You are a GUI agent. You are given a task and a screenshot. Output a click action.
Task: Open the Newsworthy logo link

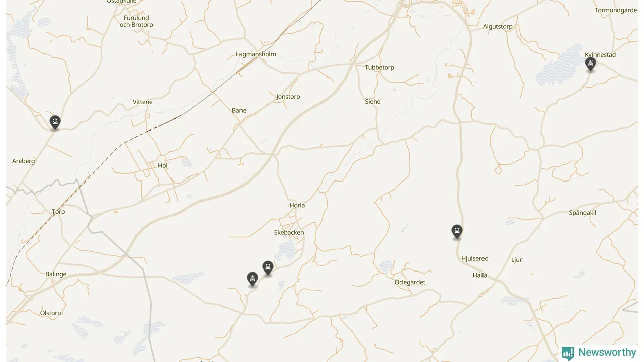point(599,353)
